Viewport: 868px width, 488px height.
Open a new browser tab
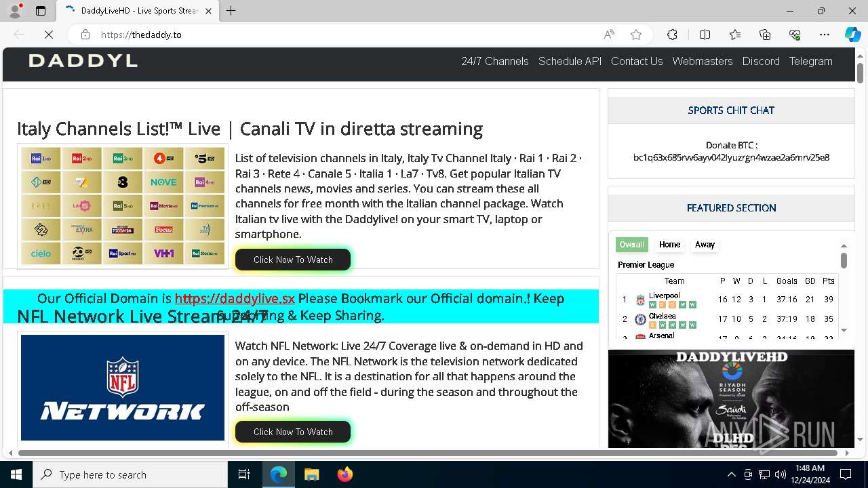coord(231,11)
